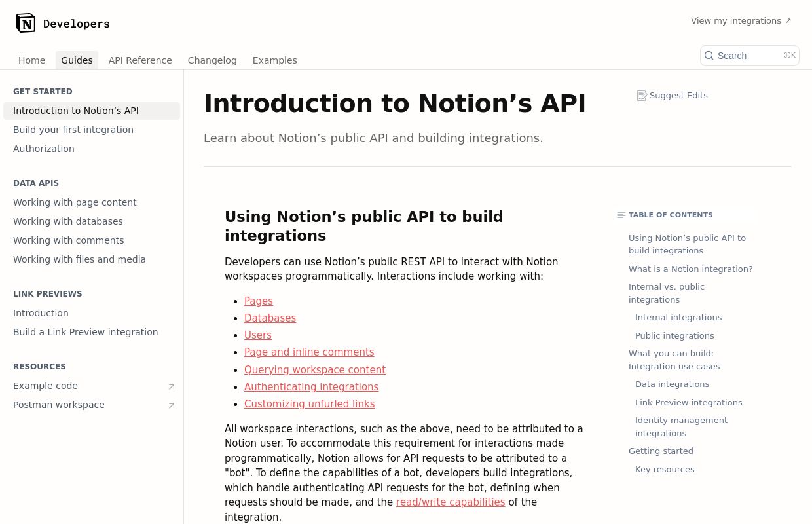Click the Developers title text

[x=77, y=24]
